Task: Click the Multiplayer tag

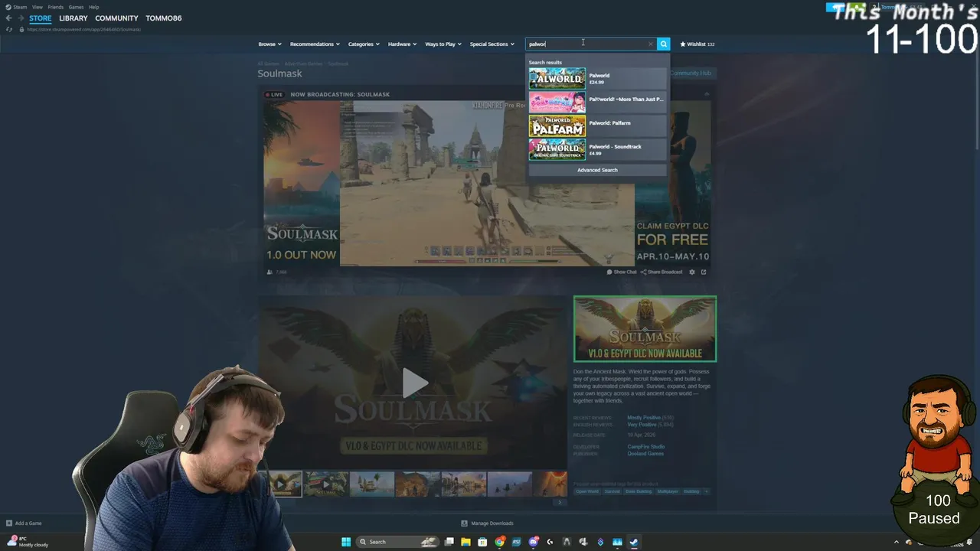Action: pos(668,491)
